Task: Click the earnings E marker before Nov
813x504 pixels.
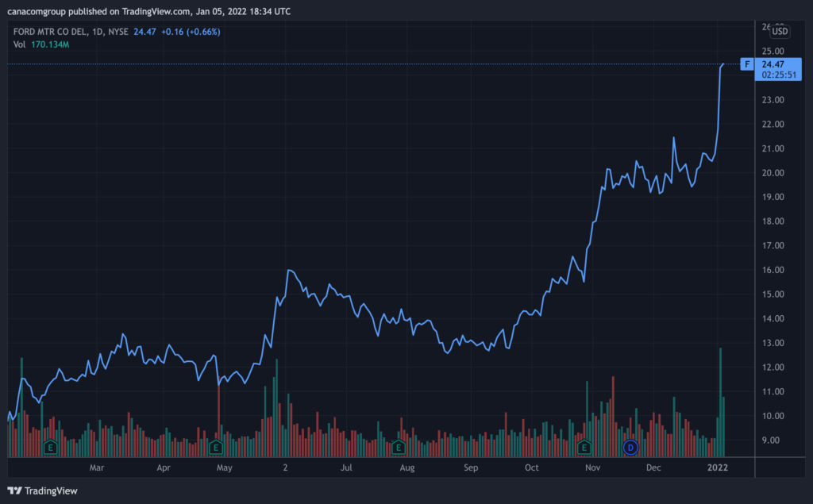Action: point(584,447)
